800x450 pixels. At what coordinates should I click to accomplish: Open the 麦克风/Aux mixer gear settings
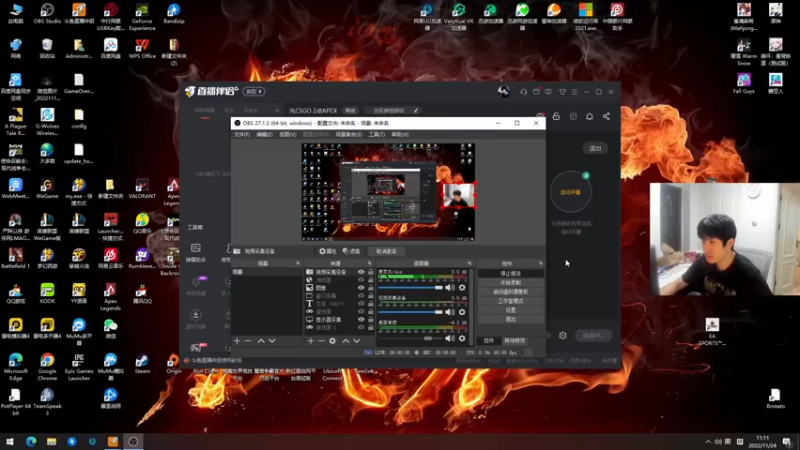tap(462, 288)
